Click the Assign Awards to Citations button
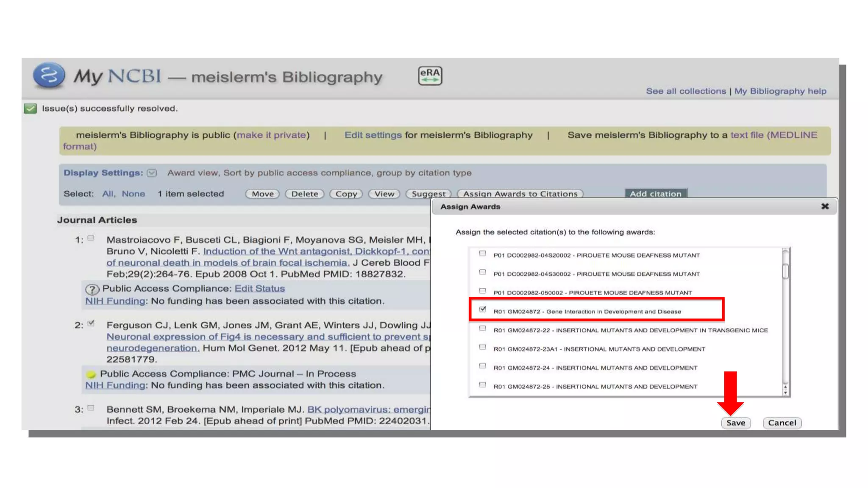Viewport: 868px width, 488px height. pyautogui.click(x=520, y=194)
